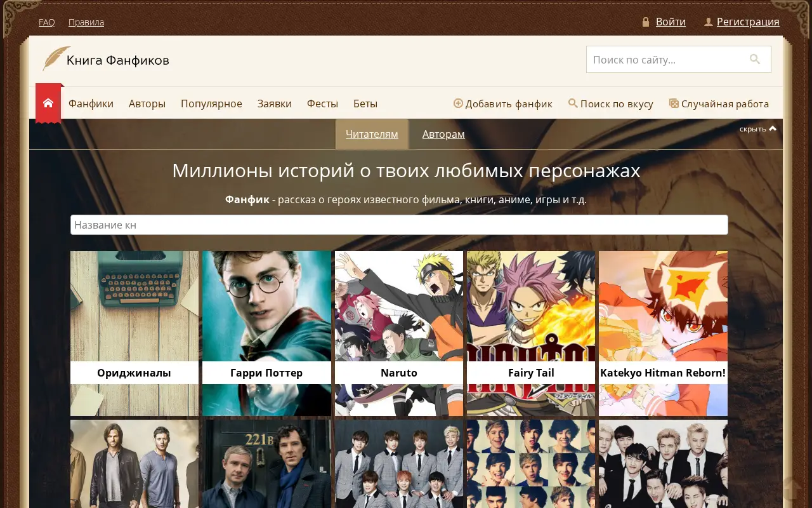Open the Популярное menu item
This screenshot has height=508, width=812.
coord(211,104)
